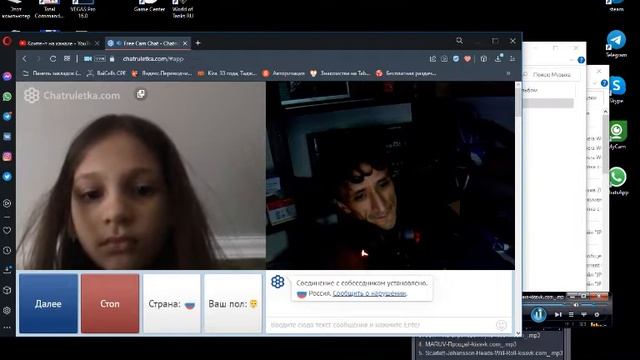Reload the Chatruletka page
This screenshot has width=640, height=360.
pyautogui.click(x=53, y=59)
